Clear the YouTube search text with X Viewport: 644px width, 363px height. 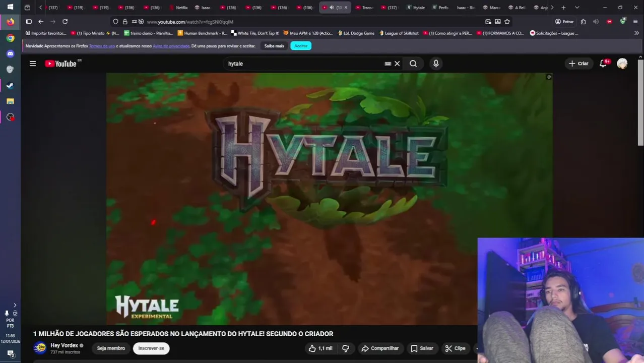tap(397, 64)
